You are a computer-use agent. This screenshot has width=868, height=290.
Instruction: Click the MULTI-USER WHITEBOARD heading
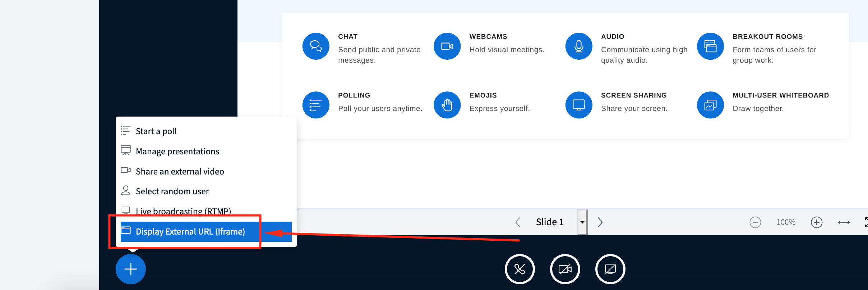[781, 95]
